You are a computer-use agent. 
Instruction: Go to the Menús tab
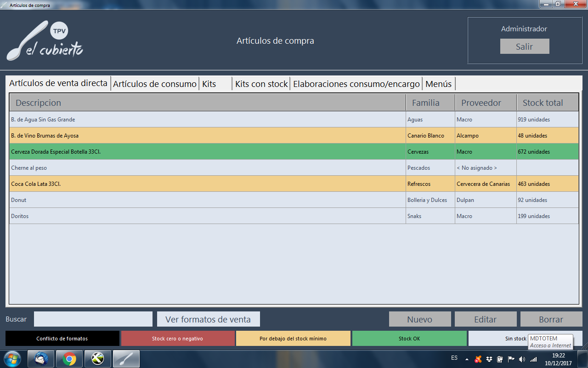438,84
